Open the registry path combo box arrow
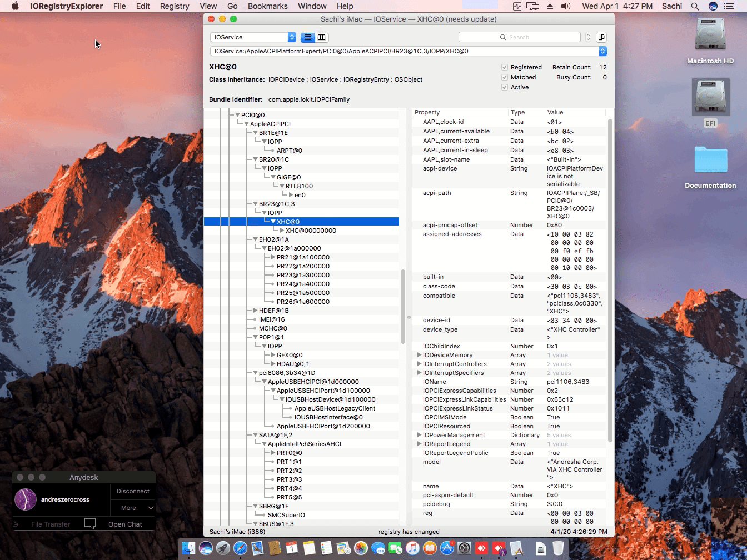Screen dimensions: 747x560 pyautogui.click(x=602, y=51)
